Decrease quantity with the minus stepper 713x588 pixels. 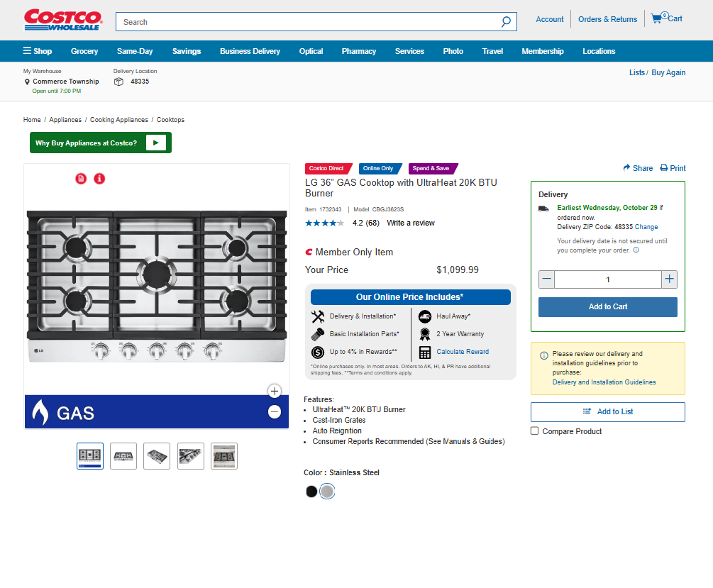pyautogui.click(x=546, y=279)
